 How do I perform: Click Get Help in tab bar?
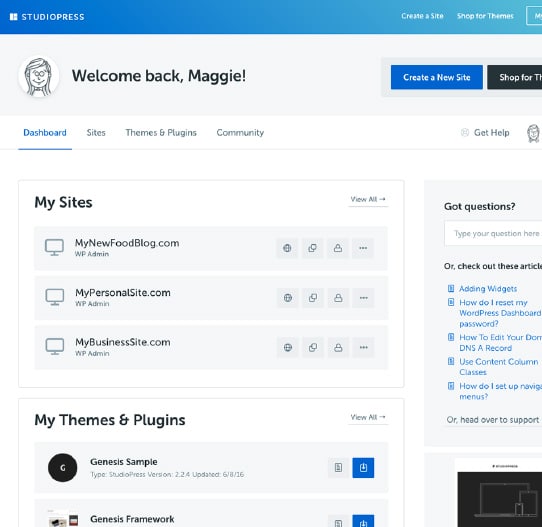(485, 133)
